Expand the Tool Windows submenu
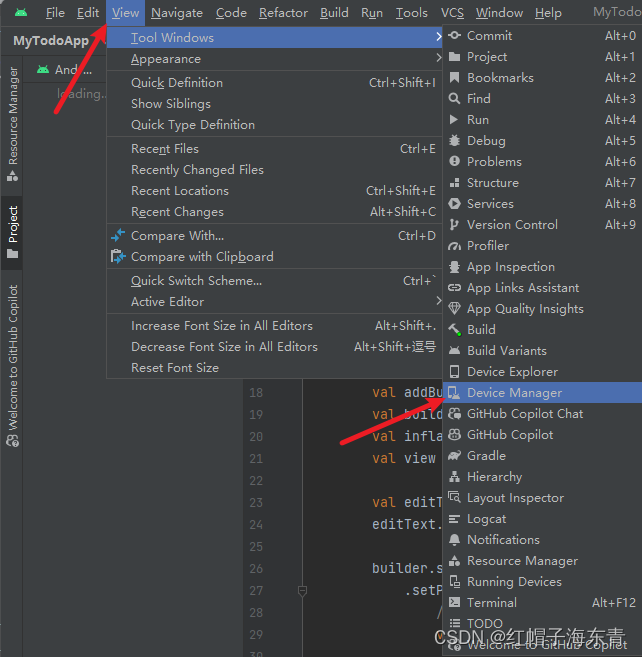 (274, 38)
